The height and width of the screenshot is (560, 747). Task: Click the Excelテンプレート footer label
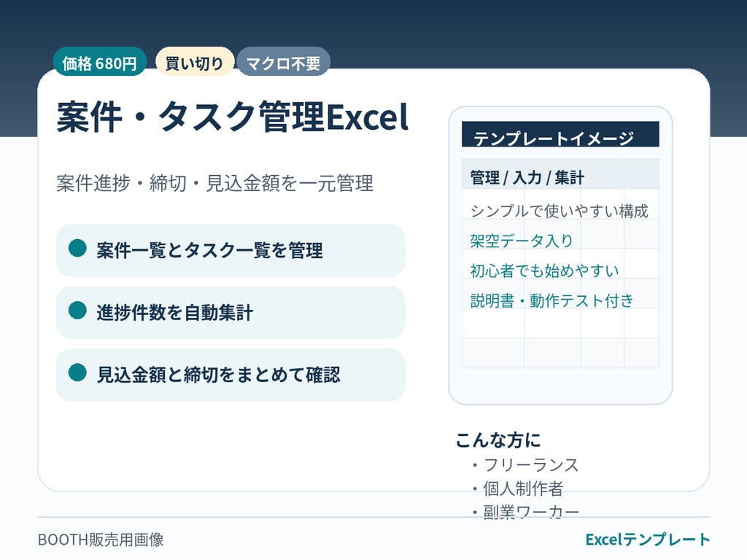coord(648,540)
